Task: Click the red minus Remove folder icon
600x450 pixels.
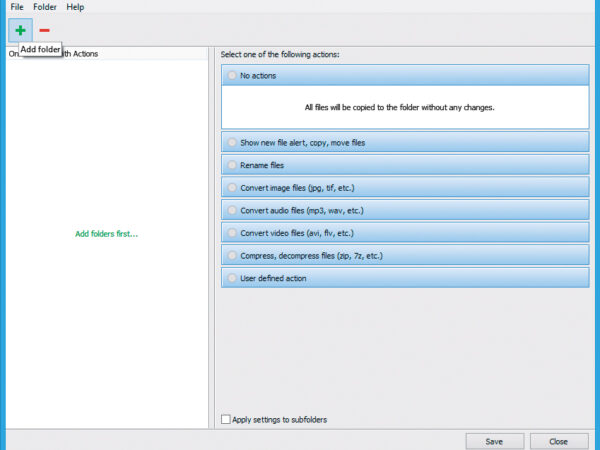Action: [x=45, y=31]
